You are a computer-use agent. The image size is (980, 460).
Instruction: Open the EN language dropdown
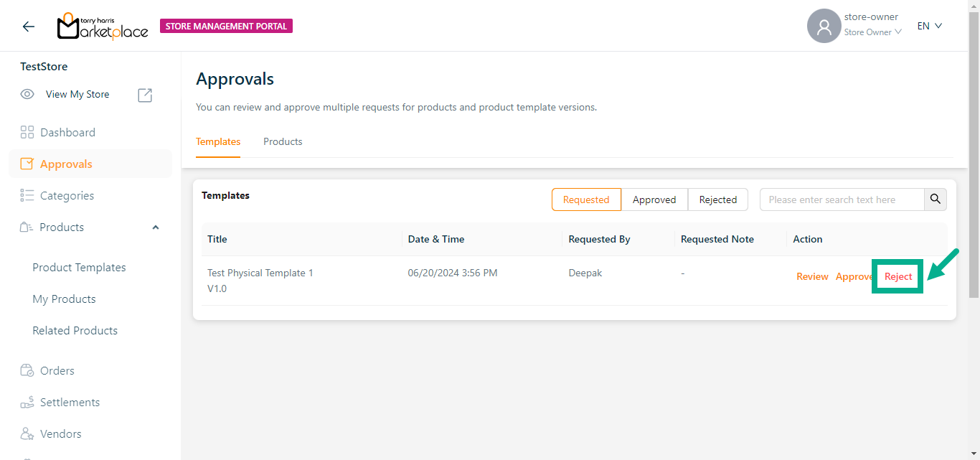[x=929, y=26]
